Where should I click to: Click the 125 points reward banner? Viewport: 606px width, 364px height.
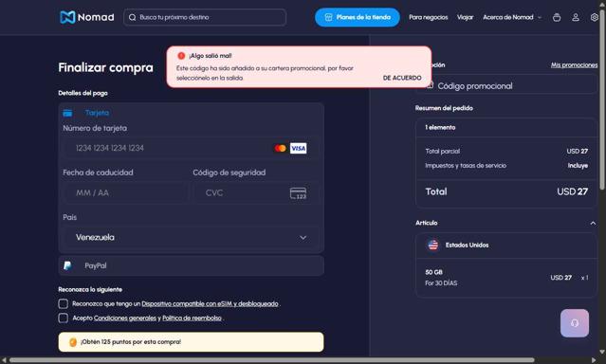tap(191, 342)
